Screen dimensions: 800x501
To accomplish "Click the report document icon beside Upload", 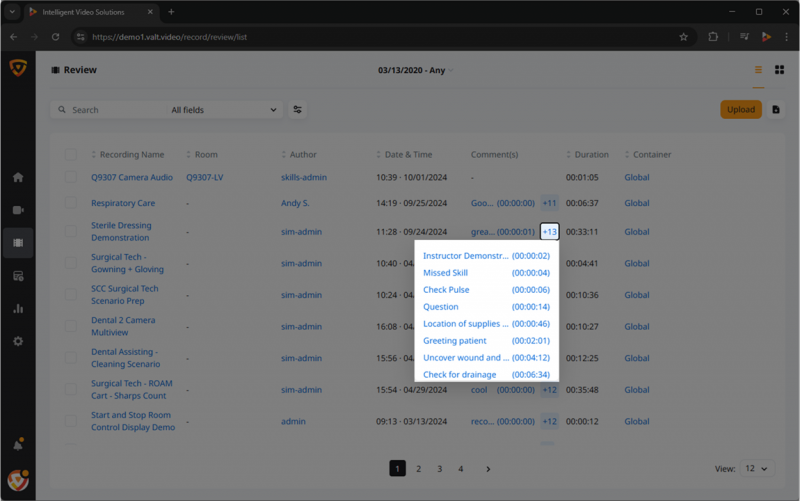I will 776,110.
